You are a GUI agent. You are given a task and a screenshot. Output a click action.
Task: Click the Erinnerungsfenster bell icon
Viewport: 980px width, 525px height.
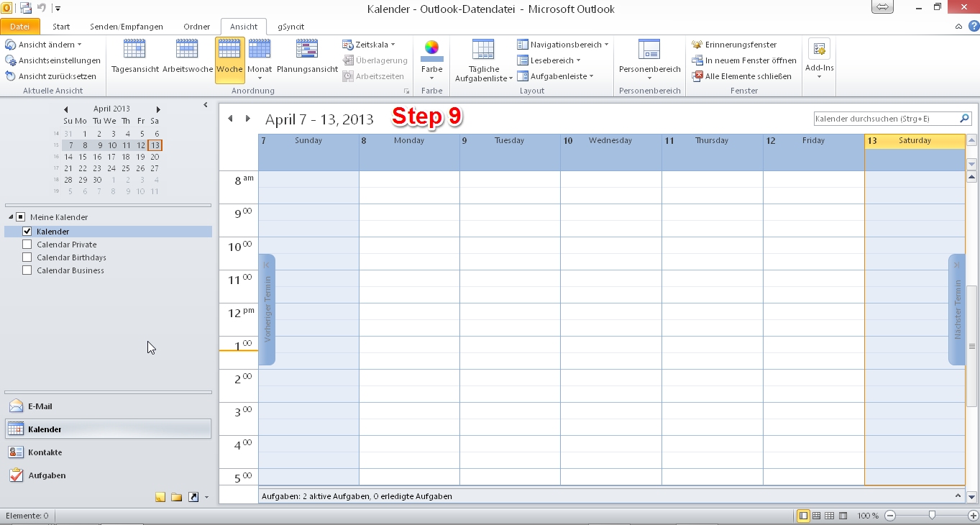pyautogui.click(x=697, y=45)
